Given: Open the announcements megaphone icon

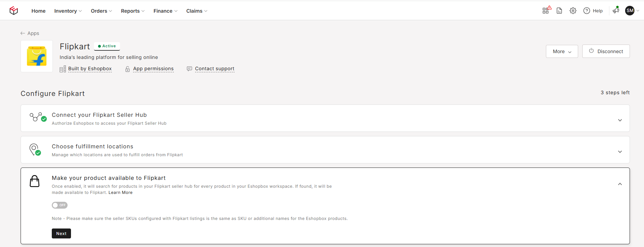Looking at the screenshot, I should (616, 10).
